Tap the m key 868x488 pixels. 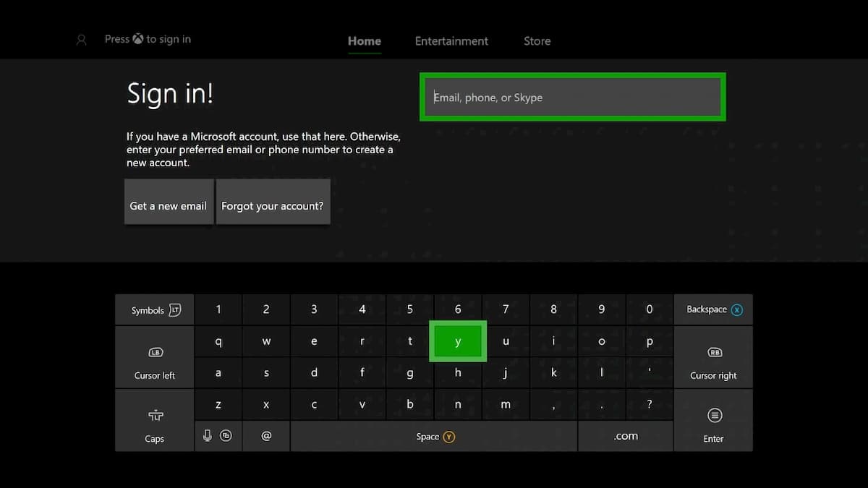pos(506,405)
